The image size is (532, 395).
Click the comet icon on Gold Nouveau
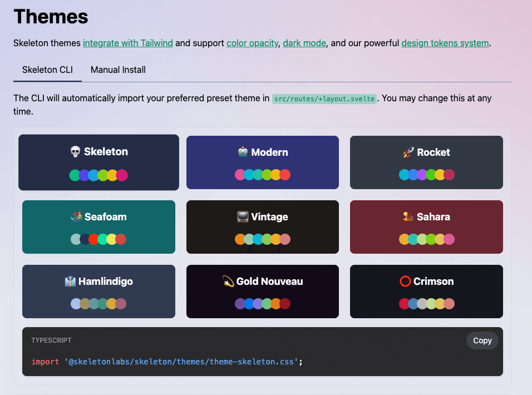pyautogui.click(x=228, y=281)
